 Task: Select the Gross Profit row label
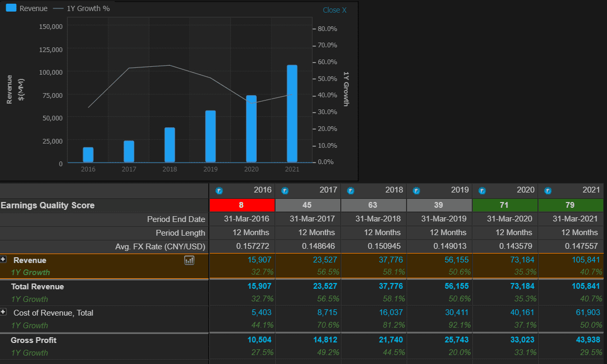[34, 340]
